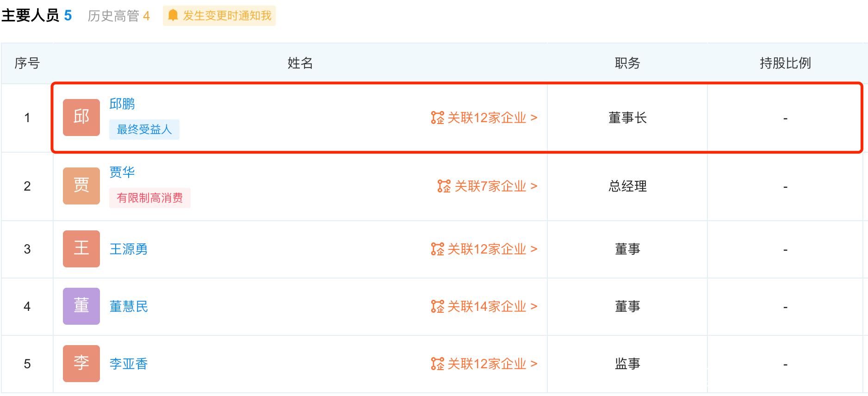The image size is (868, 396).
Task: Click 贾华's avatar icon
Action: pos(81,186)
